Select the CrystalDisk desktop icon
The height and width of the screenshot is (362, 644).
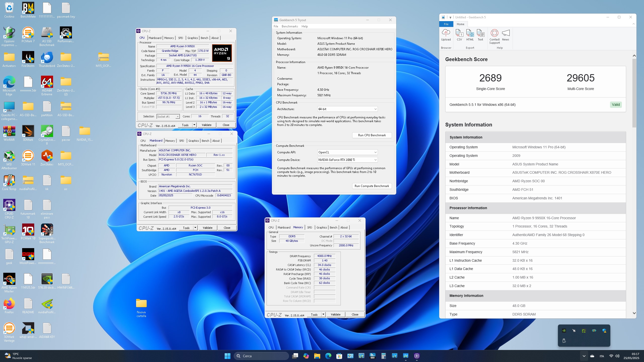(47, 135)
